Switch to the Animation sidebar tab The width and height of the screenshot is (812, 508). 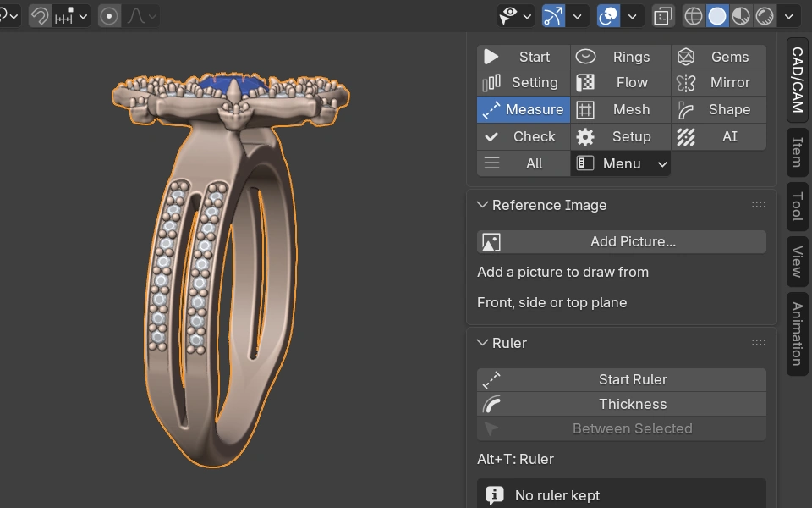[798, 334]
